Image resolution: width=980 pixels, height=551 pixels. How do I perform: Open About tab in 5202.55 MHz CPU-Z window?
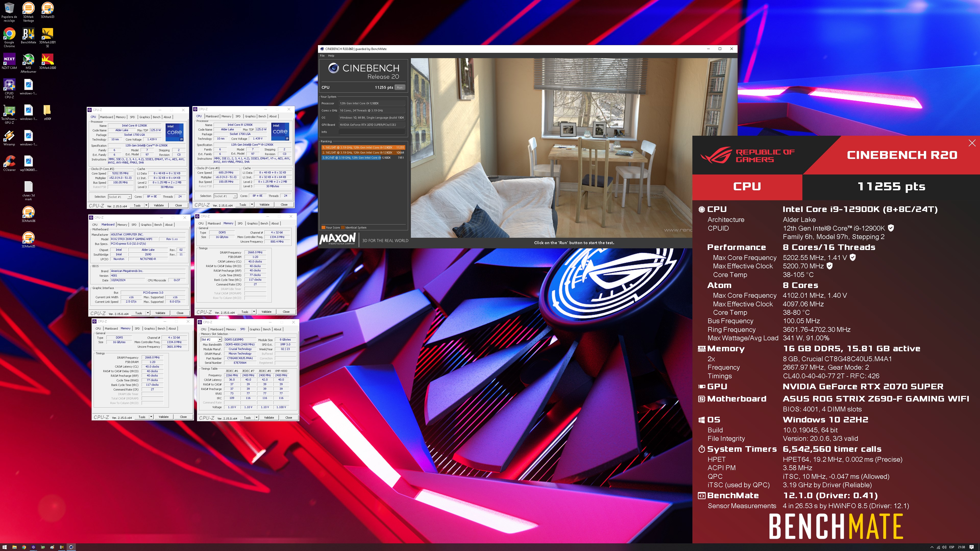coord(167,117)
